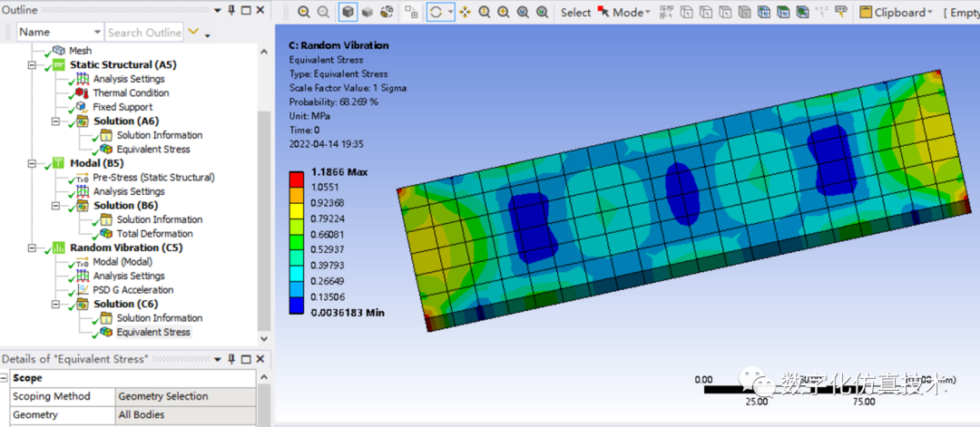Select Thermal Condition in the tree
980x427 pixels.
tap(131, 93)
